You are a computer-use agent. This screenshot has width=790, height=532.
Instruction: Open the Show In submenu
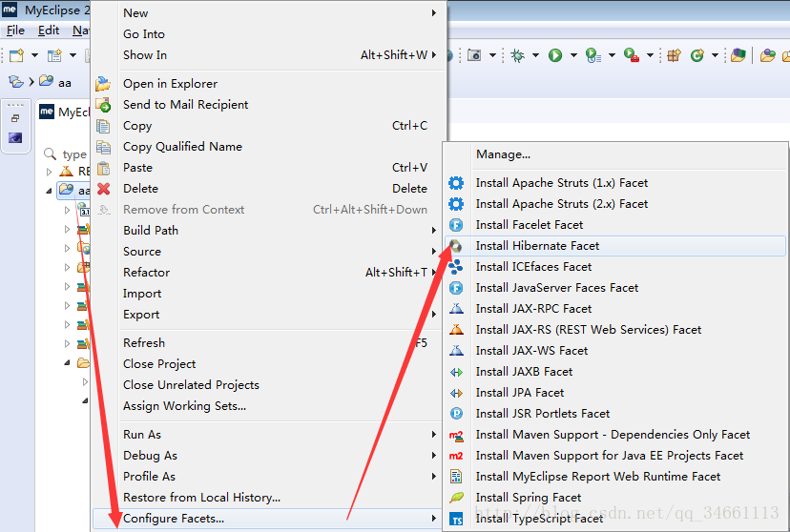[x=267, y=55]
